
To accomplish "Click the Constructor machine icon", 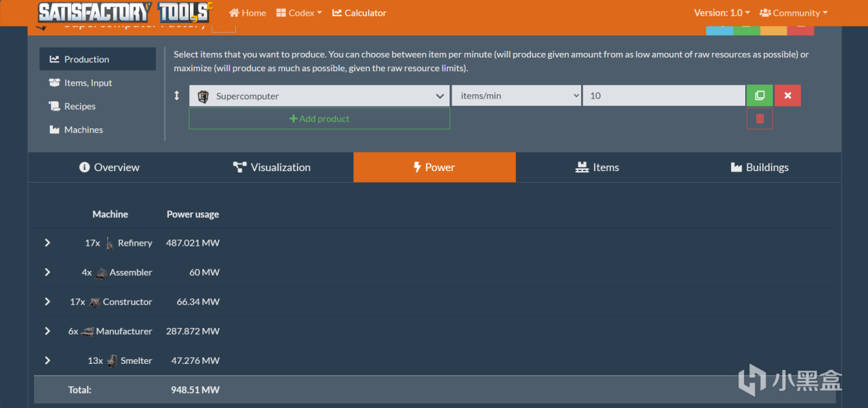I will (x=94, y=302).
